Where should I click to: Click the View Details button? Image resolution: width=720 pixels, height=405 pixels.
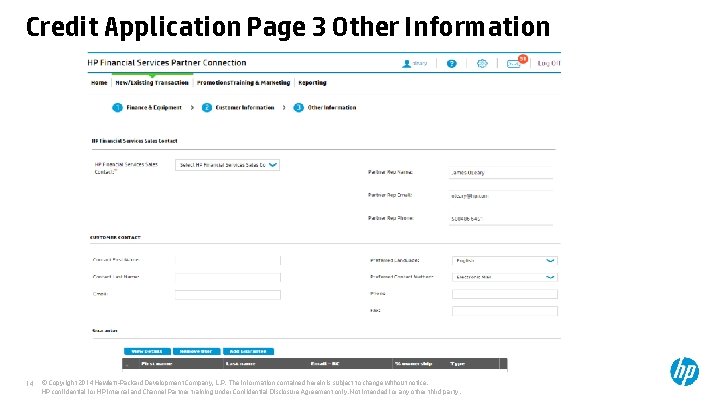click(147, 351)
